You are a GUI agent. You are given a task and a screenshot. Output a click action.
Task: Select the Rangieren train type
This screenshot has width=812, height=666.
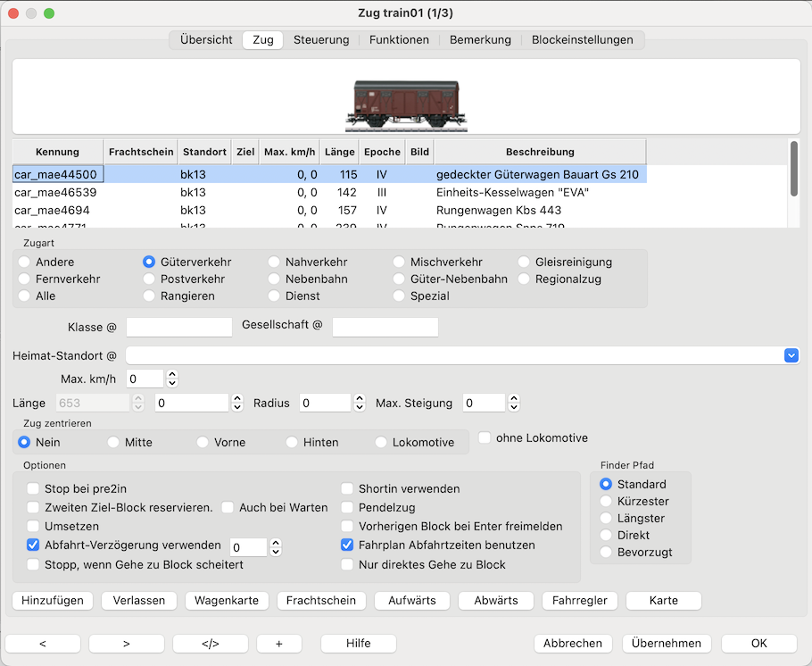pyautogui.click(x=150, y=296)
